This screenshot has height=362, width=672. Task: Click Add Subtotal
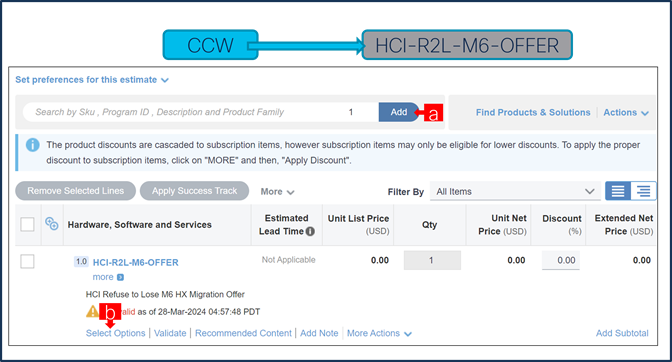pyautogui.click(x=622, y=333)
